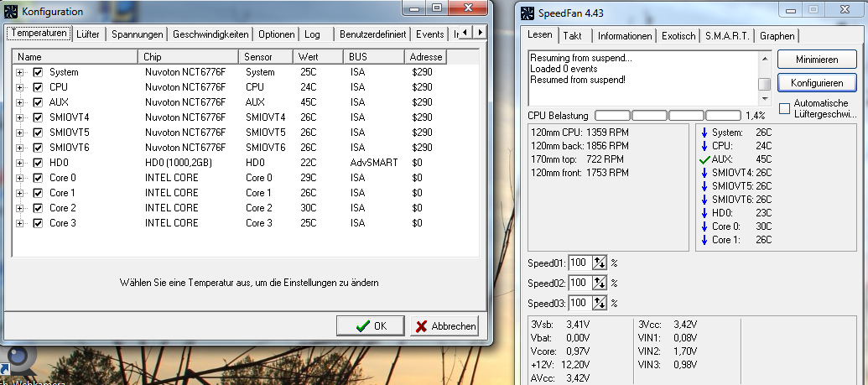Expand the CPU tree node

tap(20, 87)
